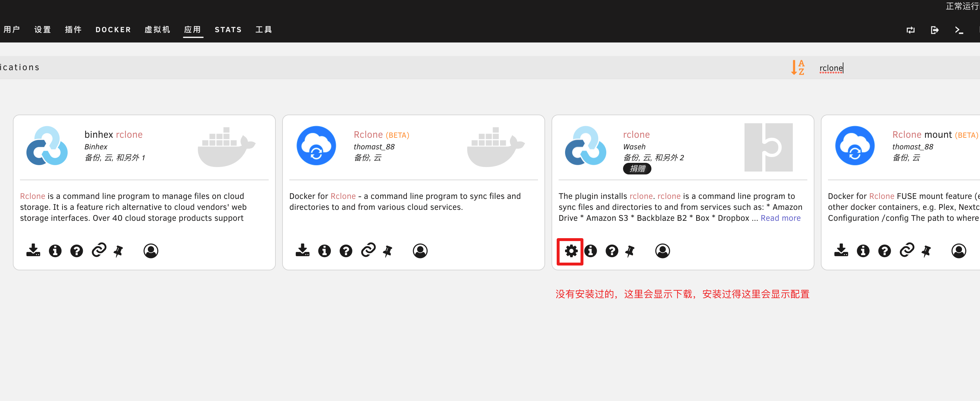Click Read more on Waseh rclone description
This screenshot has width=980, height=401.
tap(780, 218)
